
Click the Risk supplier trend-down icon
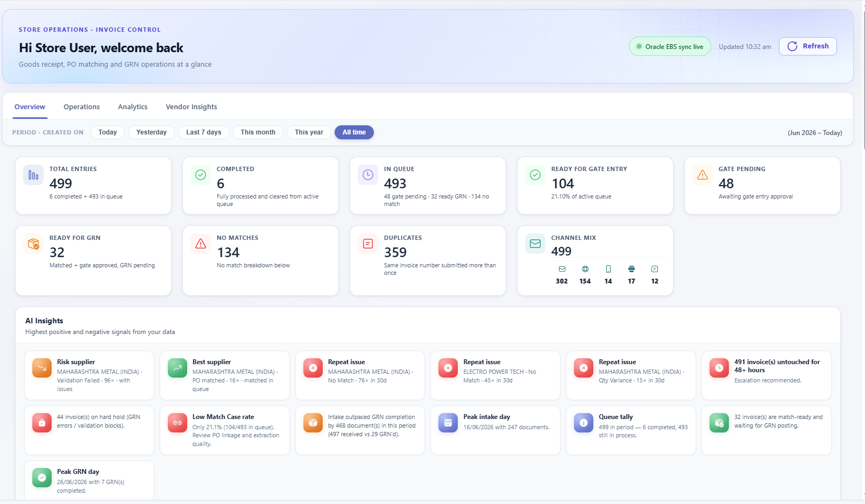(42, 368)
